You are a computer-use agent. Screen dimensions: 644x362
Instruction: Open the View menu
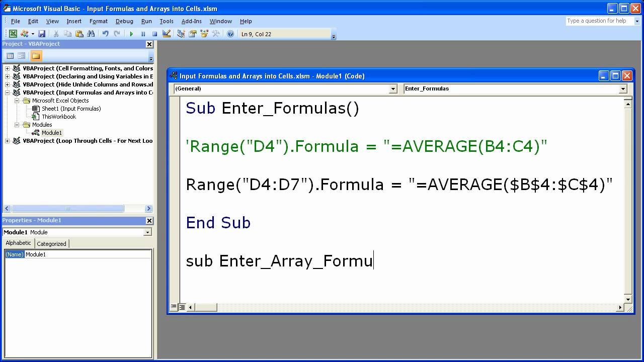tap(52, 21)
